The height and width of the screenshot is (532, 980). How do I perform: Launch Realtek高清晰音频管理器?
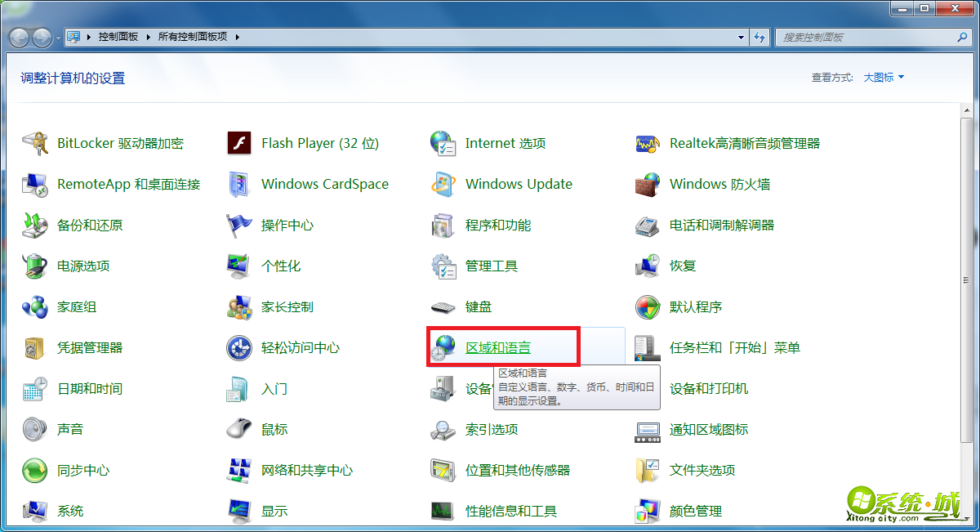(x=746, y=143)
